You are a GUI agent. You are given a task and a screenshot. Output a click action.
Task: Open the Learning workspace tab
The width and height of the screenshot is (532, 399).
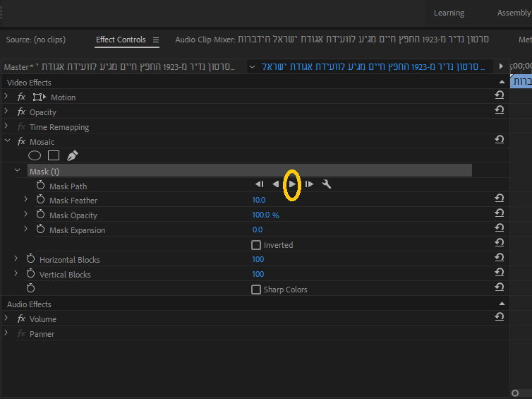click(x=449, y=13)
